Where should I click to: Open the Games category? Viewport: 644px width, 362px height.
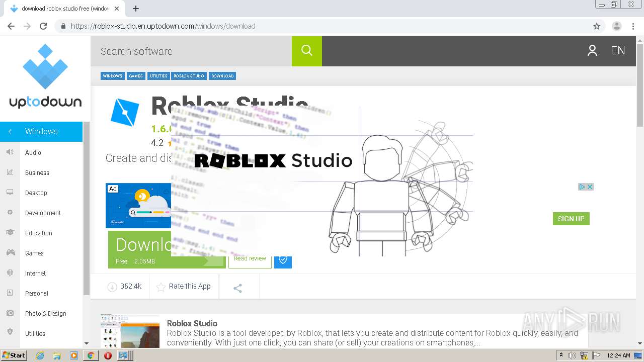[x=34, y=253]
